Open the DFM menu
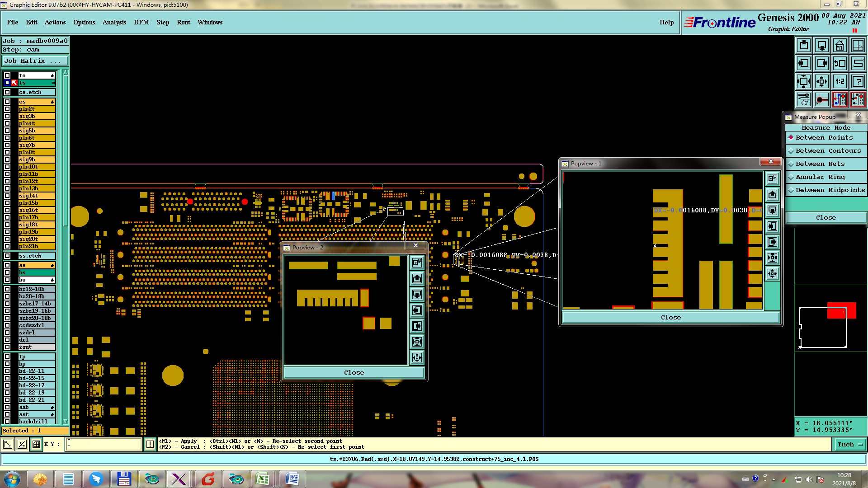The height and width of the screenshot is (488, 868). tap(141, 22)
